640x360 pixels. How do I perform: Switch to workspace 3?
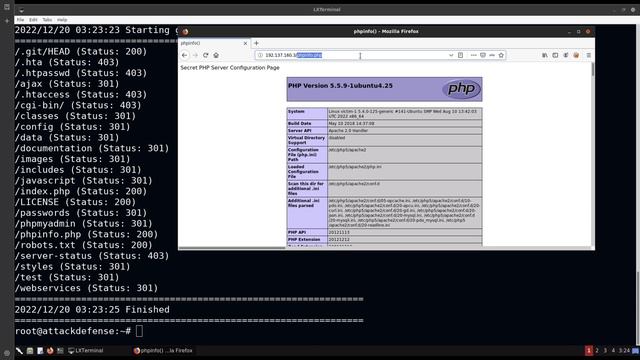click(x=605, y=351)
